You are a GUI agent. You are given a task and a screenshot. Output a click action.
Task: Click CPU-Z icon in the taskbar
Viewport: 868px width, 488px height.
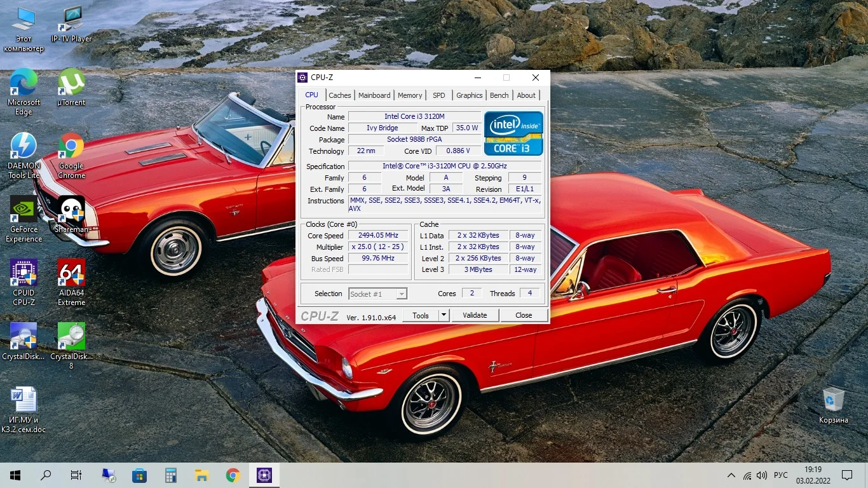point(264,475)
